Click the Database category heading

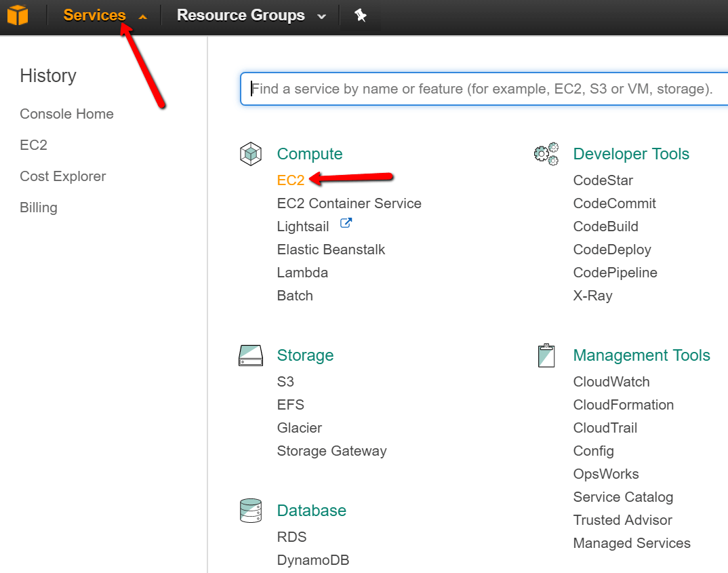[312, 511]
